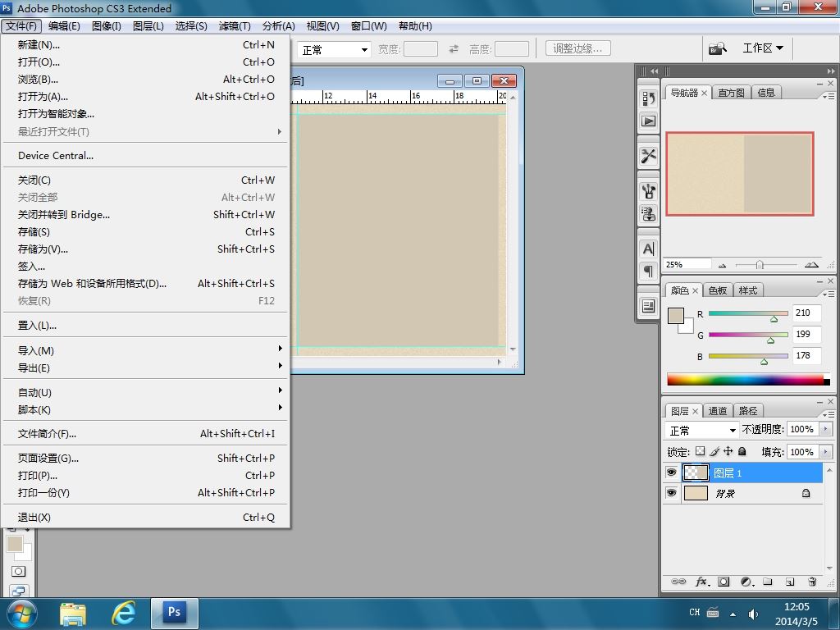The width and height of the screenshot is (840, 630).
Task: Open the 滤镜(T) menu
Action: pyautogui.click(x=235, y=25)
